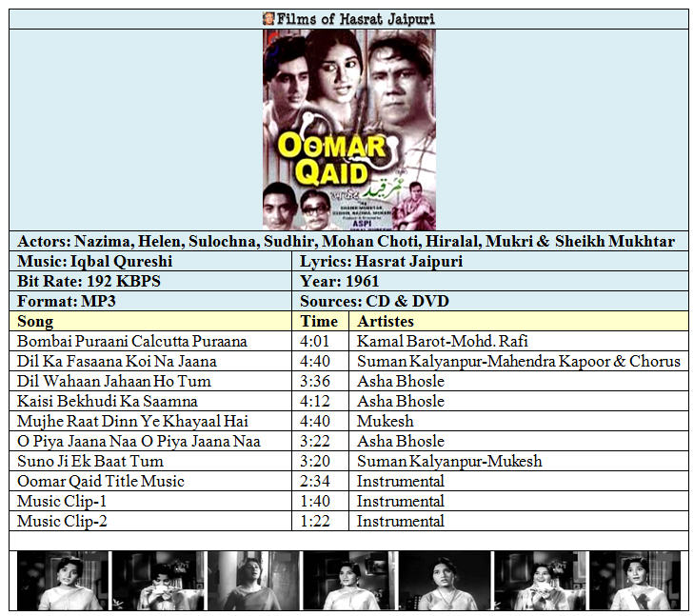Click the 'Films of Hasrat Jaipuri' heading

[355, 19]
